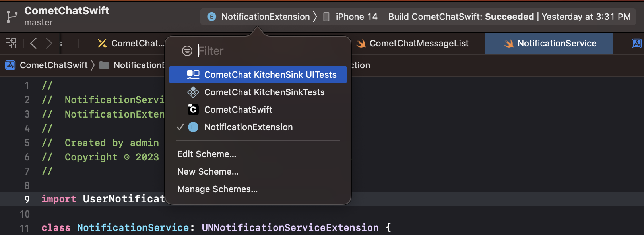Click the iPhone 14 device icon
This screenshot has width=644, height=235.
pyautogui.click(x=326, y=17)
